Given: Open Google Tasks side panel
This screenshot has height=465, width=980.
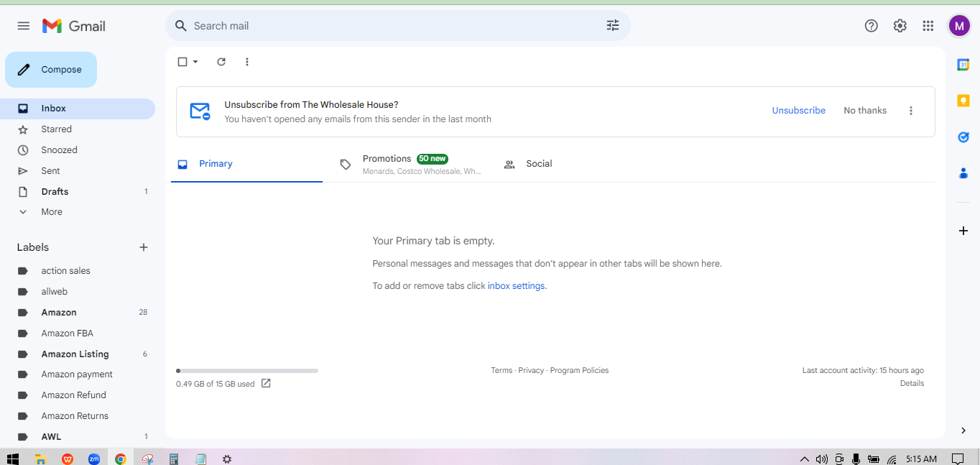Looking at the screenshot, I should [x=963, y=137].
